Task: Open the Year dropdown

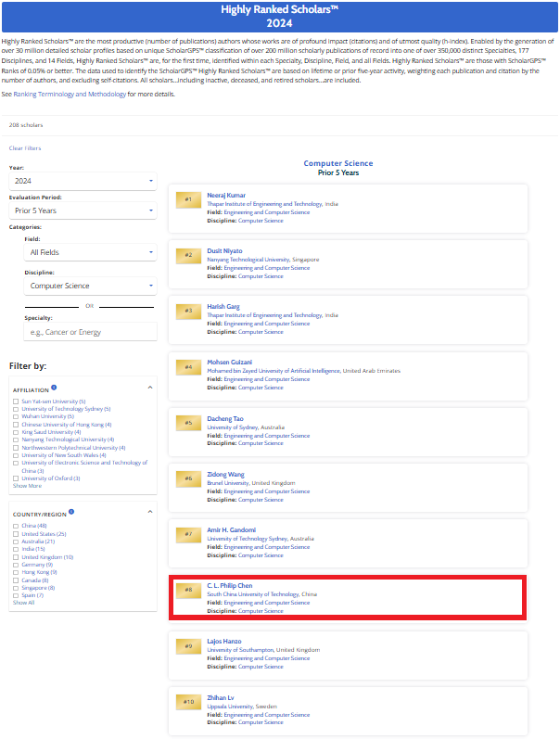Action: click(83, 181)
